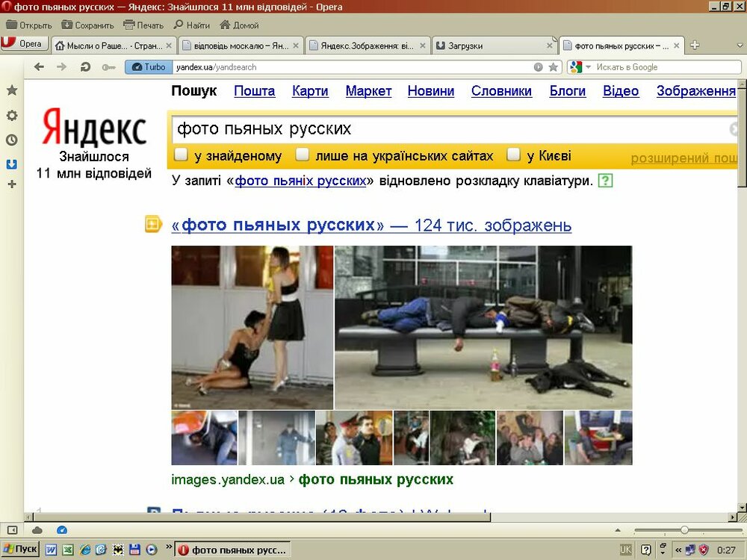The width and height of the screenshot is (747, 560).
Task: Check the 'у знайденому' checkbox
Action: (x=181, y=155)
